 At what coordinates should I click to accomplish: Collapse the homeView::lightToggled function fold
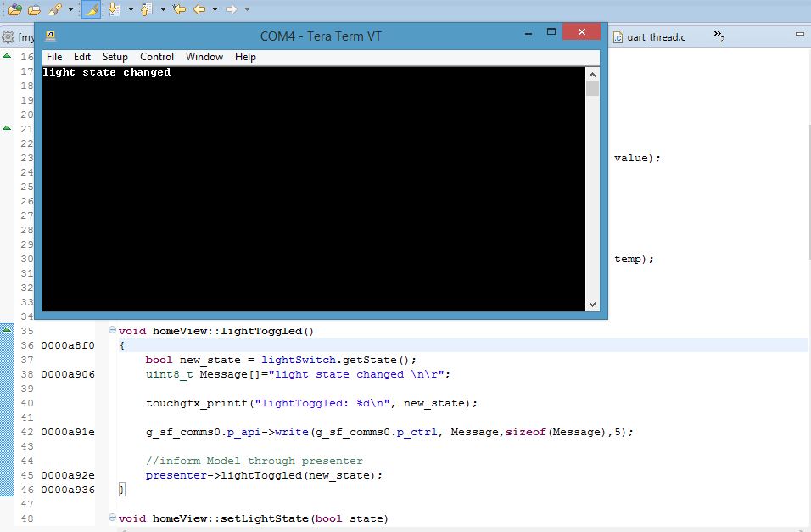coord(112,330)
